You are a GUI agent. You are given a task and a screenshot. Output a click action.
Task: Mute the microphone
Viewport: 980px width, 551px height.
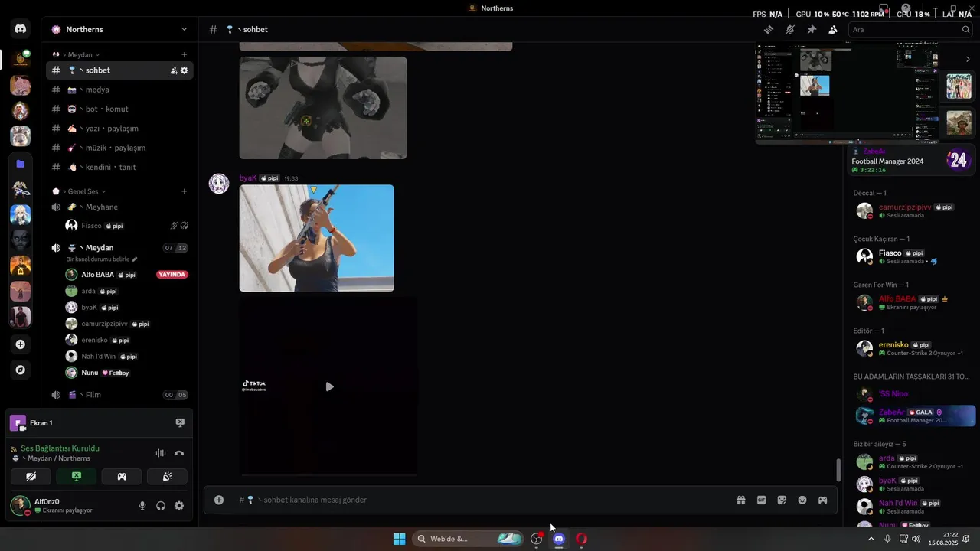click(142, 506)
